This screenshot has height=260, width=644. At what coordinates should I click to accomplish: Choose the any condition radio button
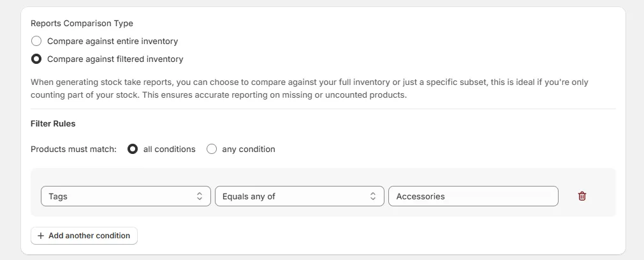[x=212, y=149]
